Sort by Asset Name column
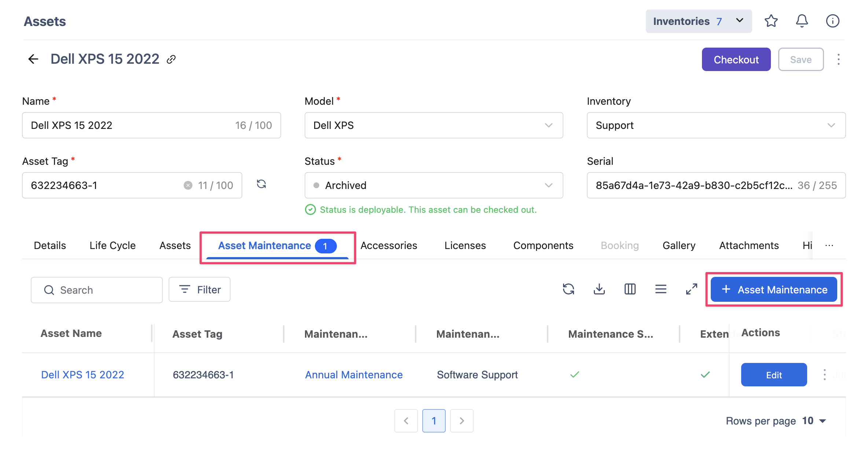The width and height of the screenshot is (868, 449). point(71,333)
